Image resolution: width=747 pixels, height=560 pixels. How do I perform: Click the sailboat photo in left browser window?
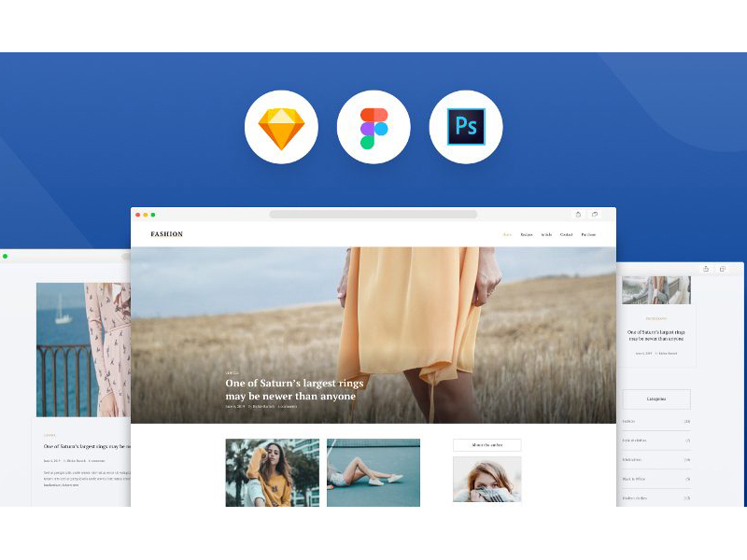tap(83, 349)
